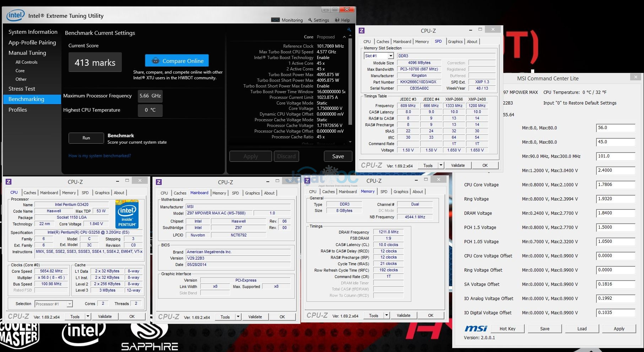This screenshot has width=644, height=352.
Task: Open the Slot #1 memory slot dropdown
Action: pyautogui.click(x=391, y=56)
